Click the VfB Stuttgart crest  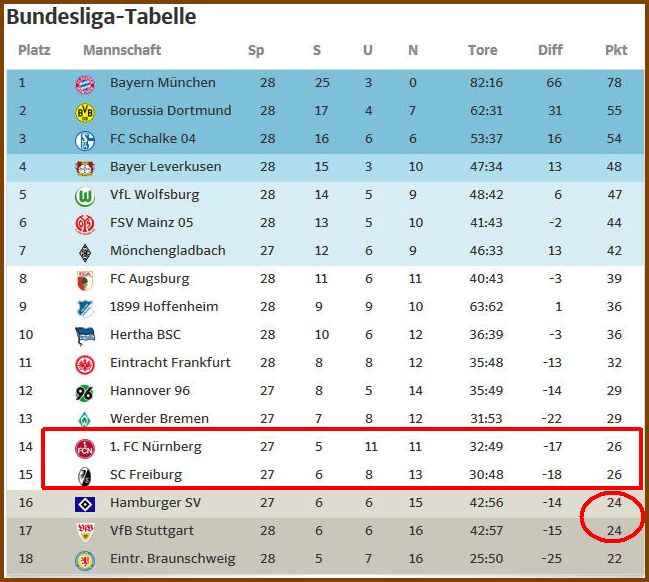tap(85, 532)
